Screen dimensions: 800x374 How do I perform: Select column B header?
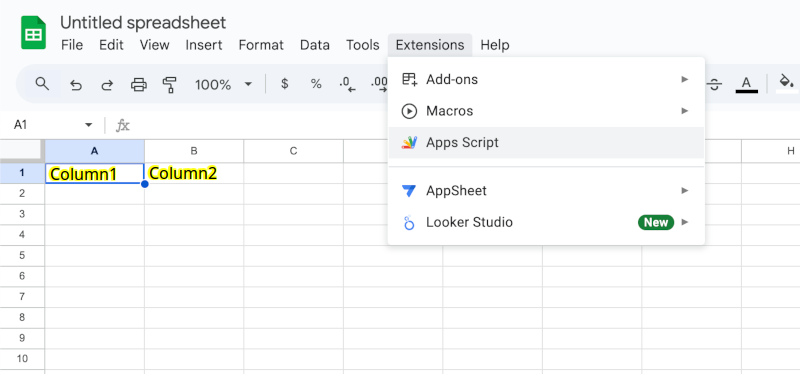(x=194, y=151)
